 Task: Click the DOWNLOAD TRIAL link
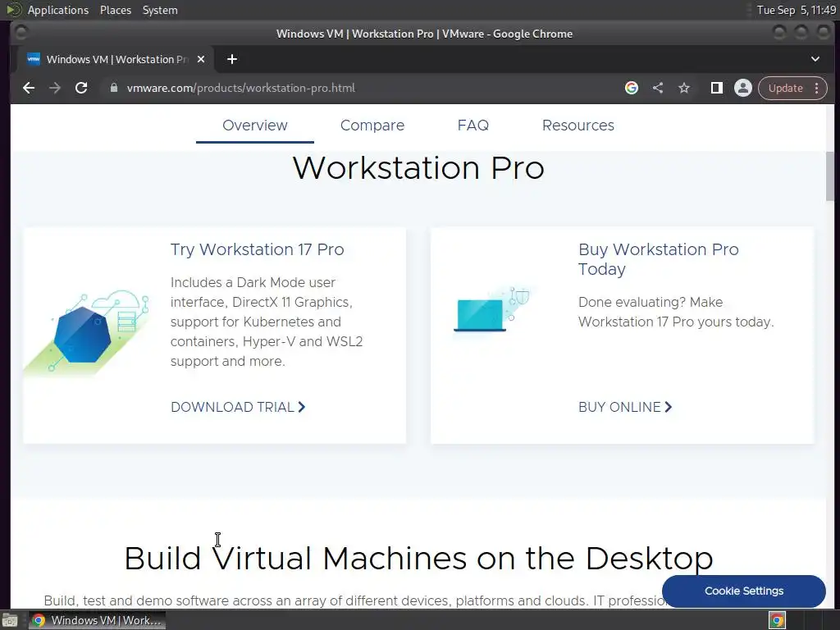[x=238, y=407]
